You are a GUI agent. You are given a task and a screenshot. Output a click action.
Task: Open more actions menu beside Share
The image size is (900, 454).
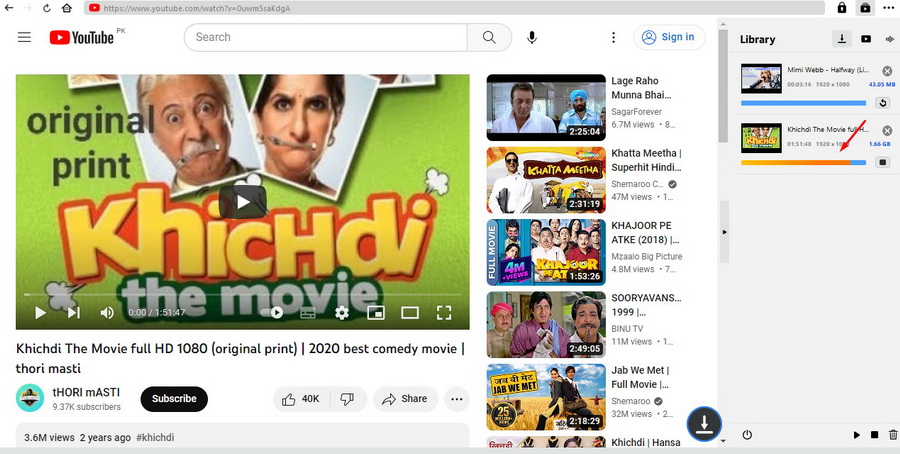click(457, 399)
